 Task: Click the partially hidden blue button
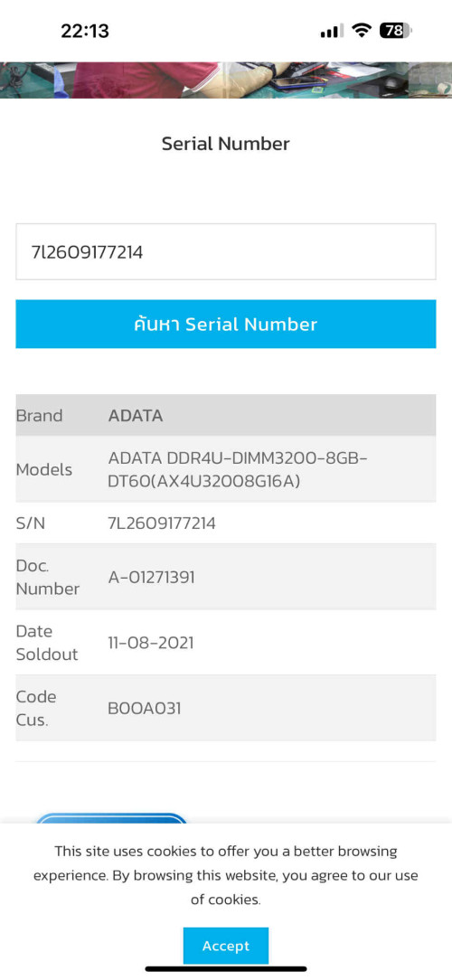111,818
